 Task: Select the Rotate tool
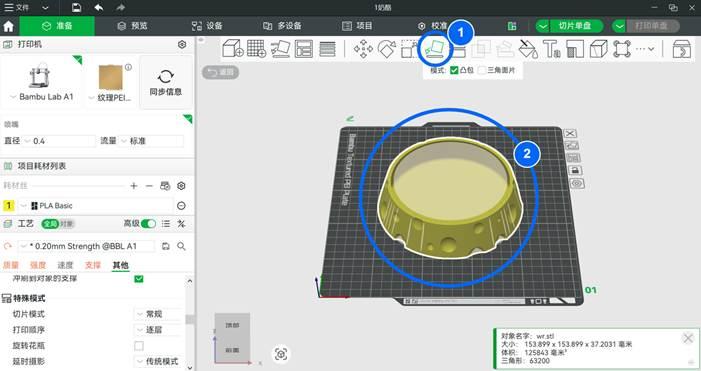click(x=387, y=48)
